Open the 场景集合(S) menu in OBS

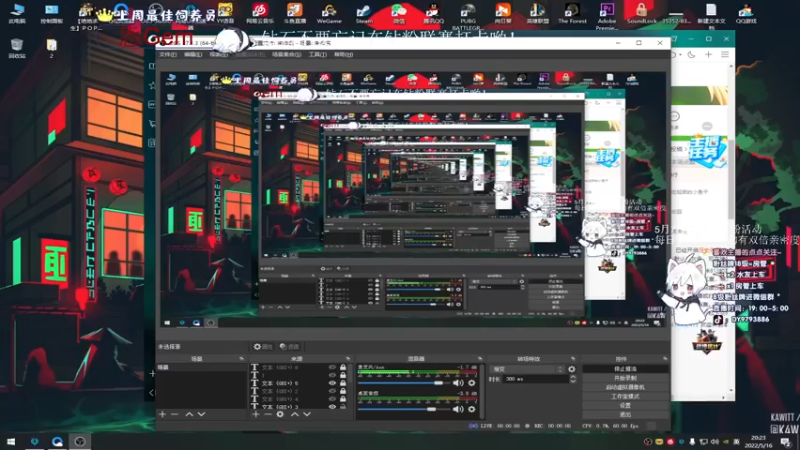point(286,55)
